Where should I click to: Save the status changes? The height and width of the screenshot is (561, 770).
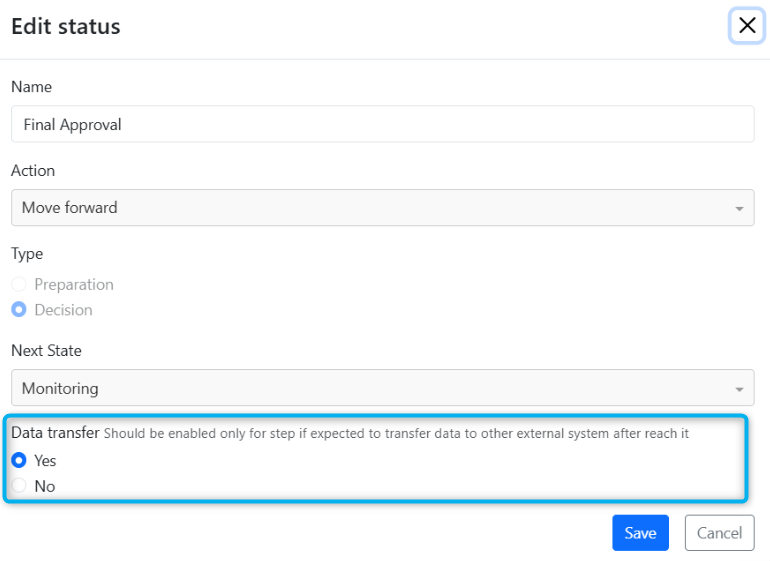[x=640, y=533]
